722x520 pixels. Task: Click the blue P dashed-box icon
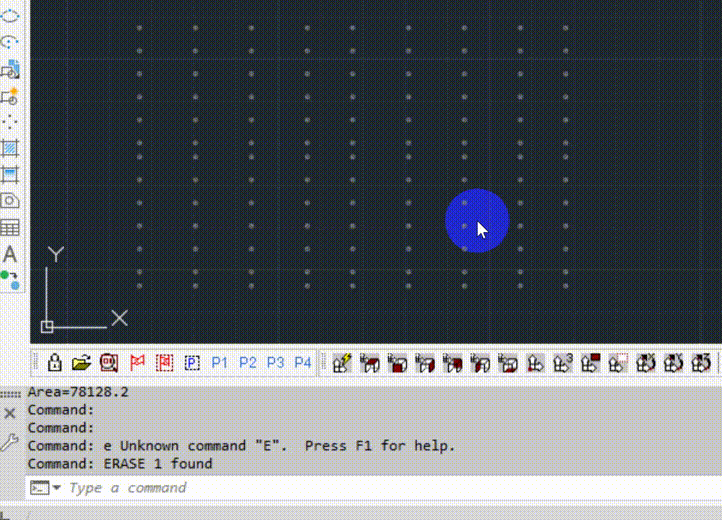point(192,363)
